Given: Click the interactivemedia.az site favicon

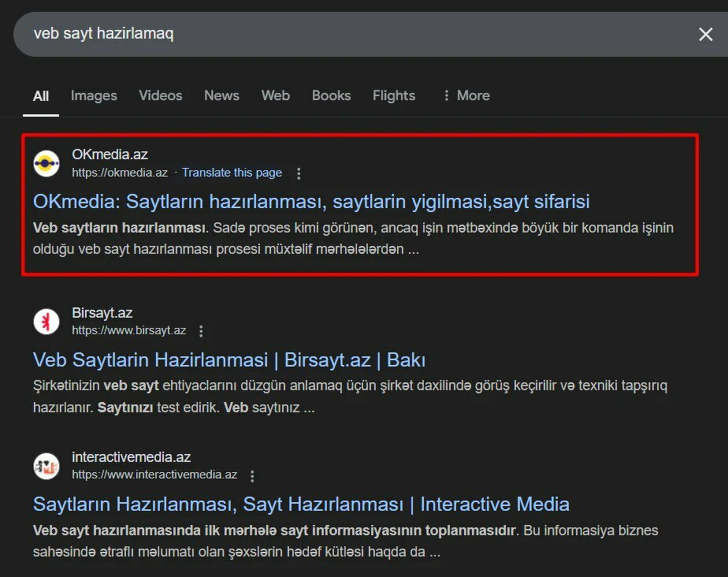Looking at the screenshot, I should pyautogui.click(x=46, y=466).
